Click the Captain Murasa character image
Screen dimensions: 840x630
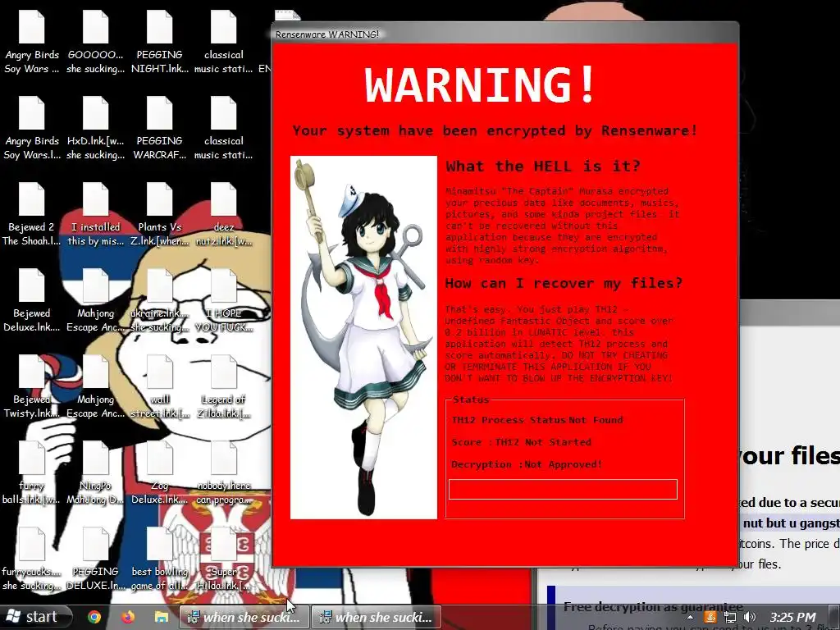click(x=363, y=337)
